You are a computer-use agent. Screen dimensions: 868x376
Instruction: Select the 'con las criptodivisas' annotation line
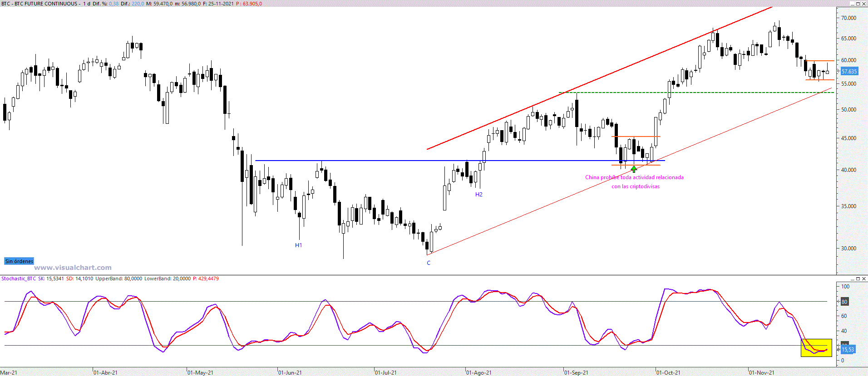pyautogui.click(x=636, y=186)
